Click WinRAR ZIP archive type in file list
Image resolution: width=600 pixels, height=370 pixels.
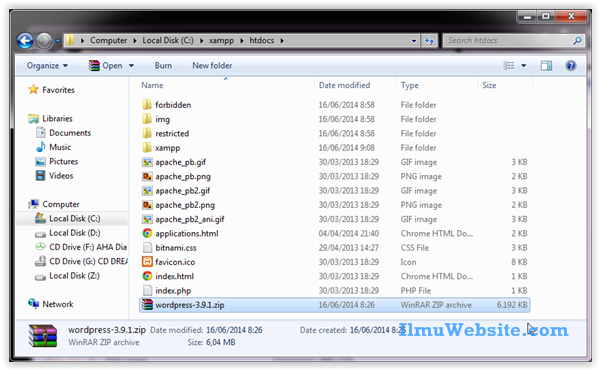point(436,305)
